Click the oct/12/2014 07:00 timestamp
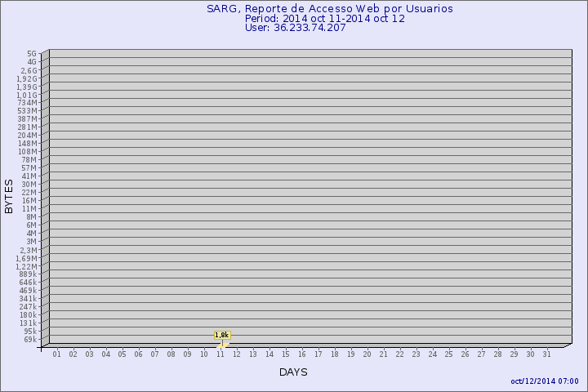The height and width of the screenshot is (392, 588). 544,381
